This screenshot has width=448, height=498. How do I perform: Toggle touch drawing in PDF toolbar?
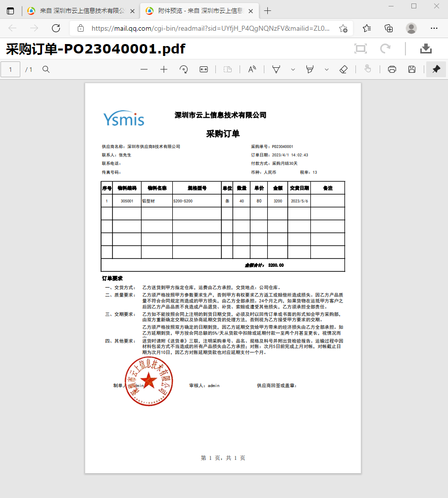point(368,69)
